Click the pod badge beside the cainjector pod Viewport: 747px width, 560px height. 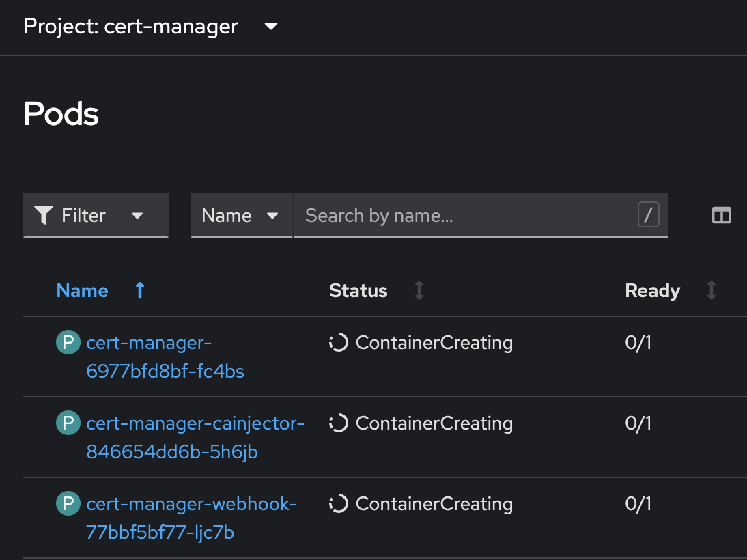pos(68,423)
